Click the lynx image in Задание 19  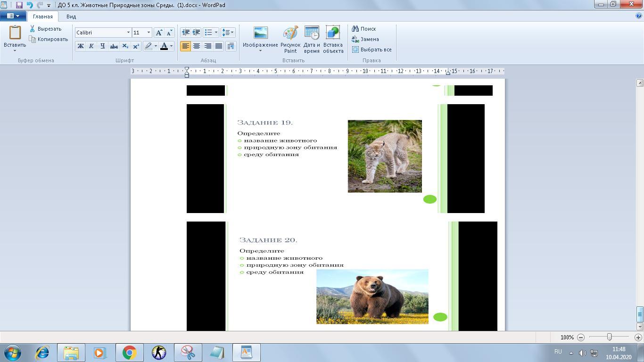(x=385, y=156)
